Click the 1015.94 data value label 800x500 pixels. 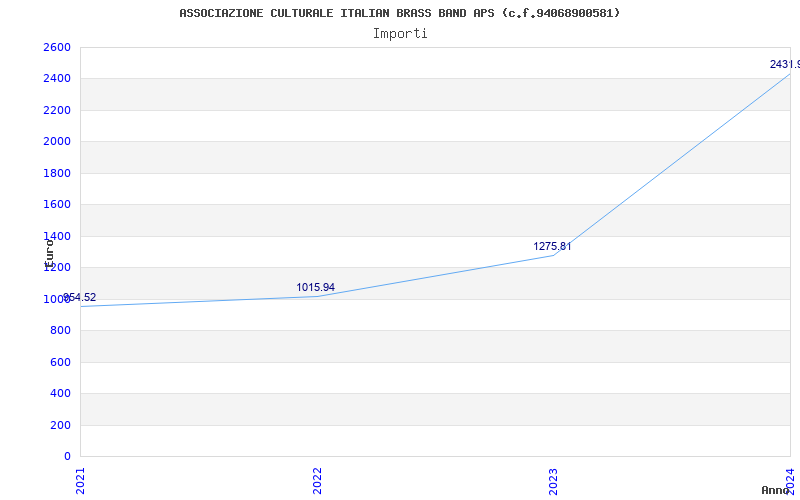pos(315,287)
